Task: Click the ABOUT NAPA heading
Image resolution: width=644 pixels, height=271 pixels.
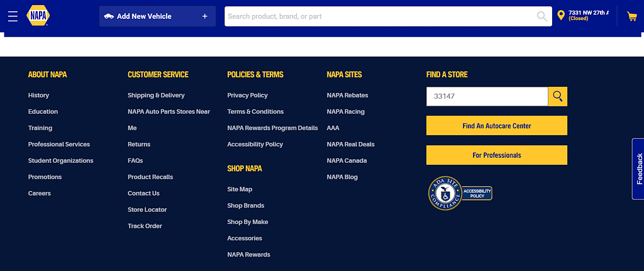Action: coord(47,75)
